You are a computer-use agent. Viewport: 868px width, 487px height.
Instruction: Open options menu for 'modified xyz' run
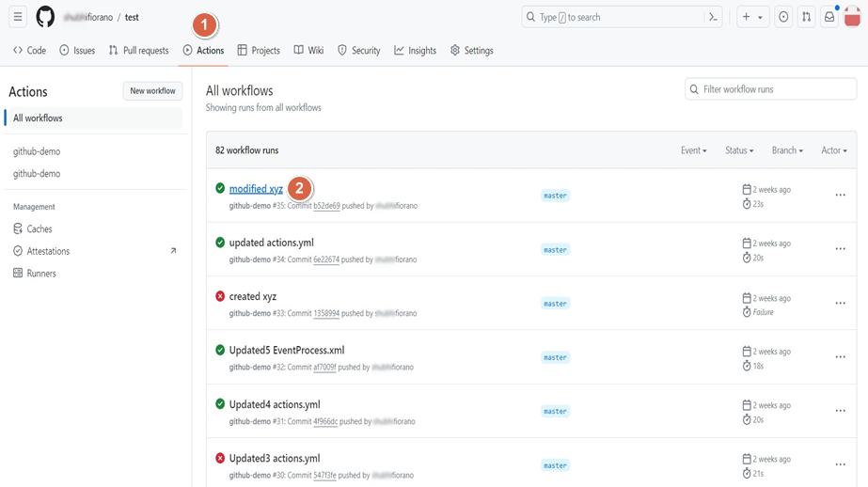840,196
